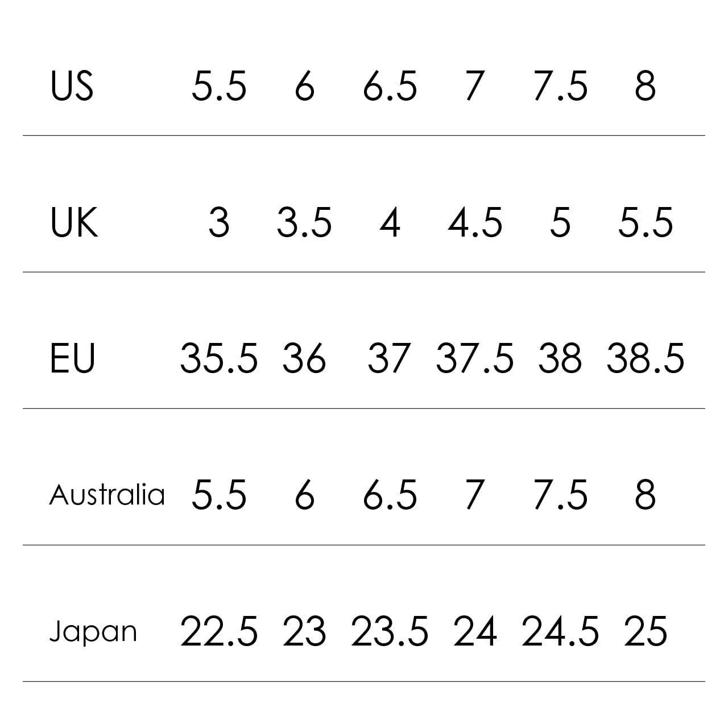The image size is (728, 728).
Task: Select size 6 in the Australia row
Action: click(x=305, y=495)
